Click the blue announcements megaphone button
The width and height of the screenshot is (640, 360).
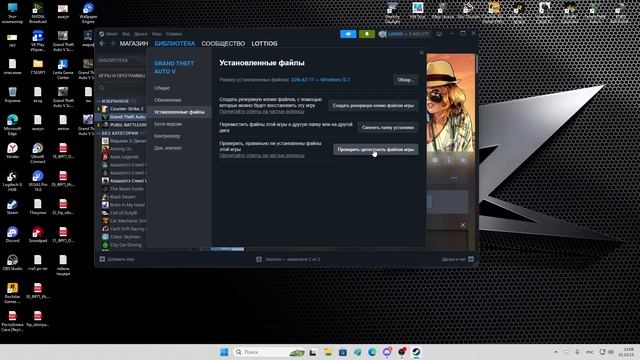[x=348, y=34]
